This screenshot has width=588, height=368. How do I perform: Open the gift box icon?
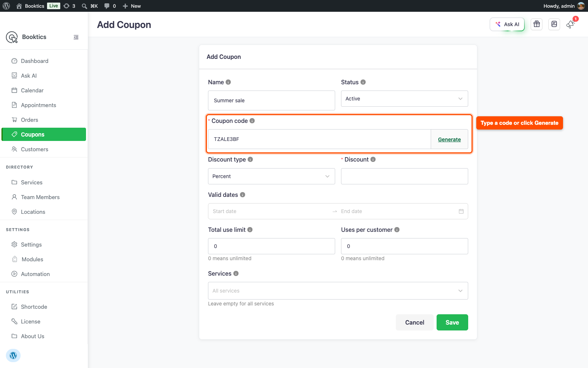537,24
